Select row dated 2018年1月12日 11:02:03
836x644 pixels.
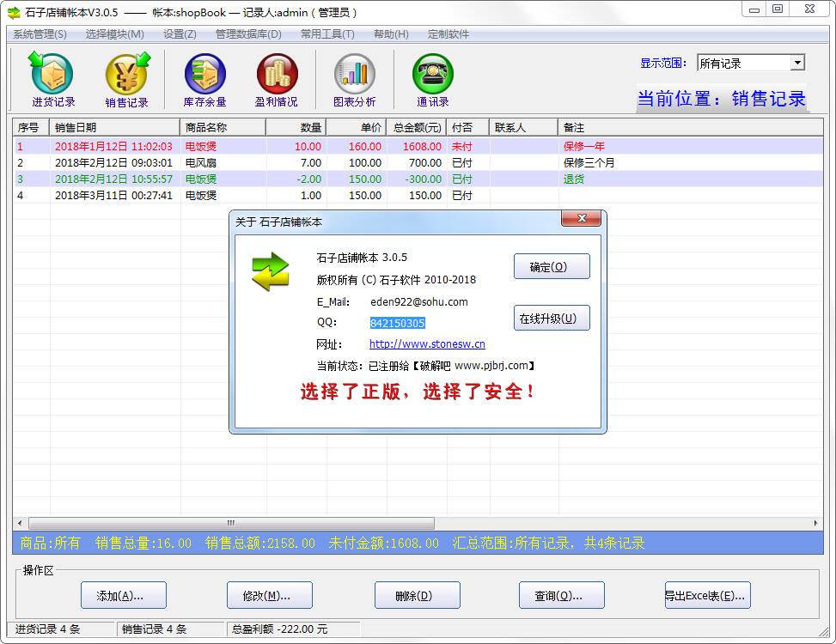click(x=418, y=146)
